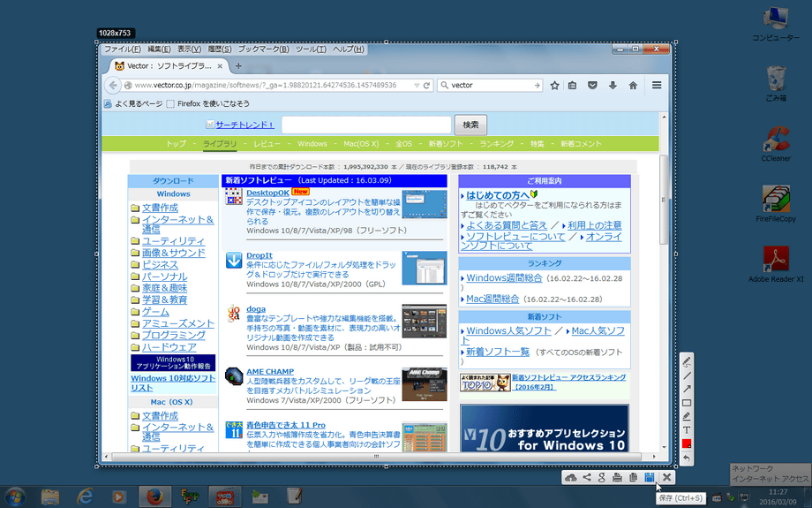812x508 pixels.
Task: Select the Rectangle annotation tool
Action: click(x=687, y=403)
